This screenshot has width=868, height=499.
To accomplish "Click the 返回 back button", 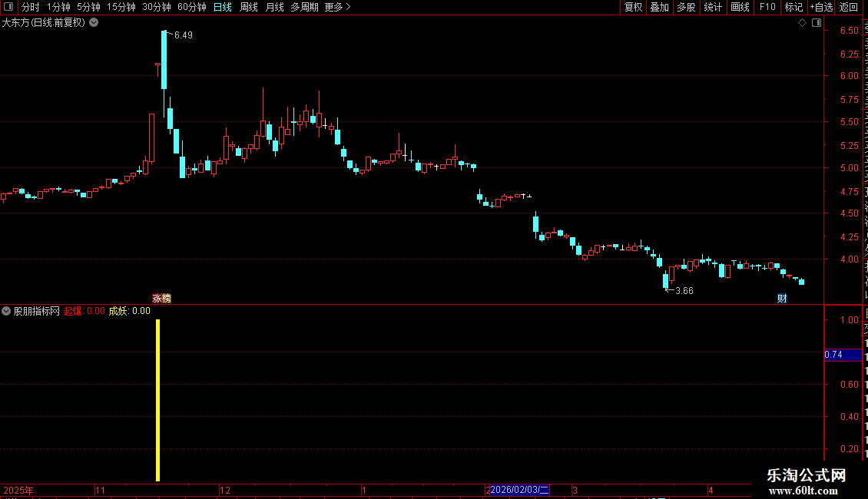I will point(849,7).
